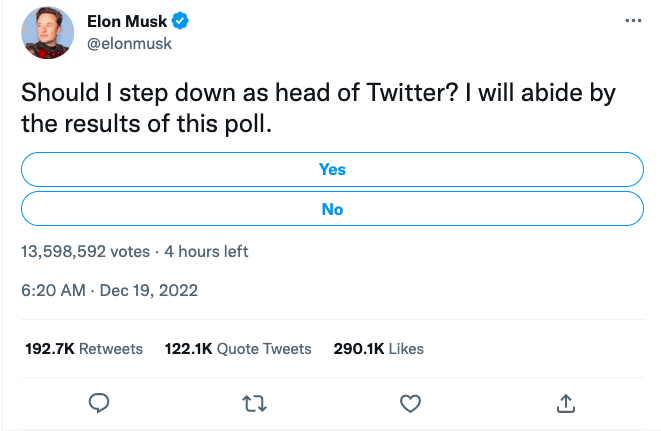View the 122.1K Quote Tweets

click(x=238, y=349)
